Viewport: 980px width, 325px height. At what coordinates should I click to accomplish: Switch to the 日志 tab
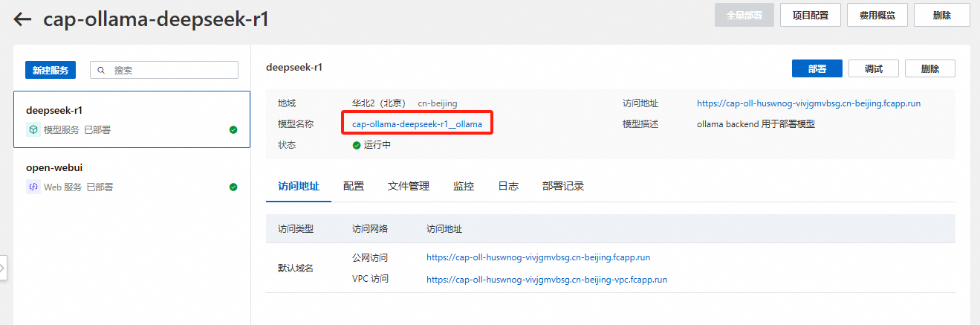click(508, 186)
